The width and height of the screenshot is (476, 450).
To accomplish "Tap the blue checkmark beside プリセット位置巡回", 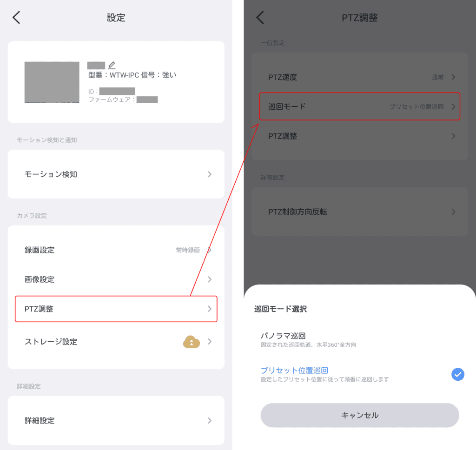I will tap(457, 374).
